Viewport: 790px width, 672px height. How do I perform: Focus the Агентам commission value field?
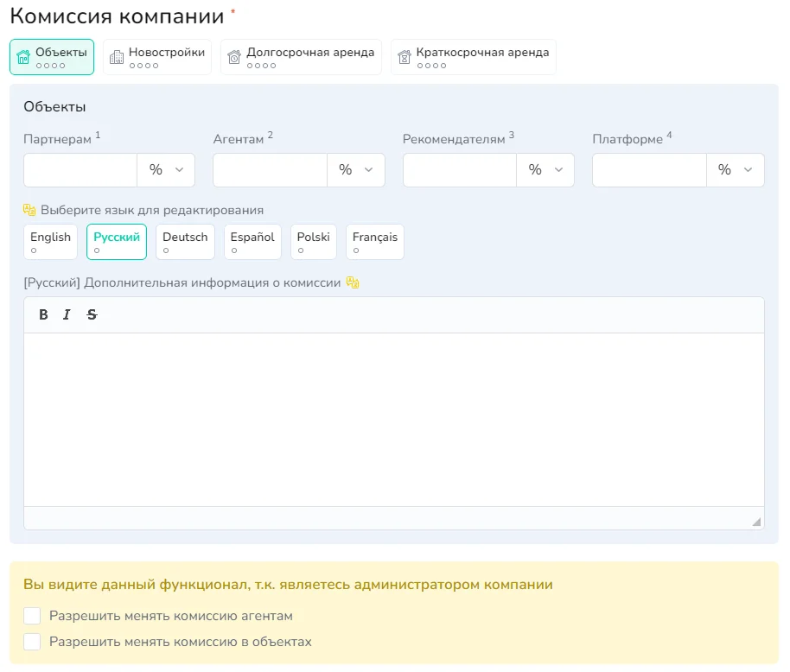click(x=270, y=170)
